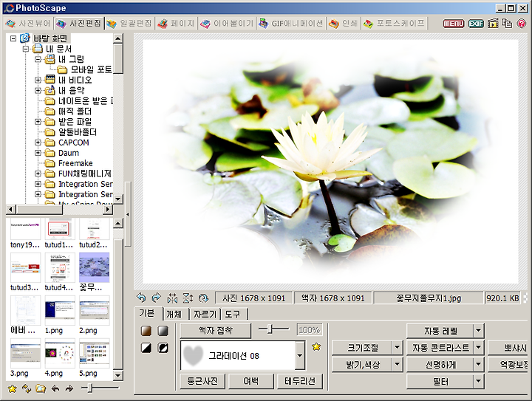
Task: Click the rotate photo icon
Action: pos(203,298)
